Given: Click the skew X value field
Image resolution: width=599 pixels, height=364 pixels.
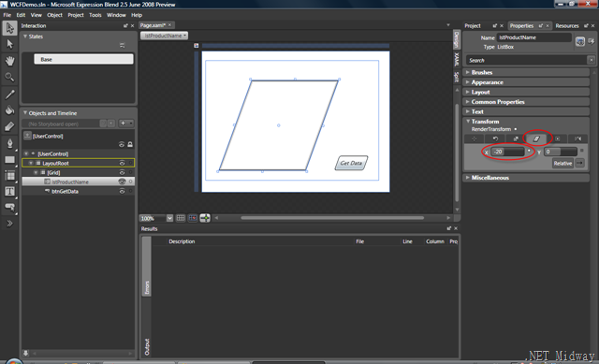Looking at the screenshot, I should (x=507, y=152).
